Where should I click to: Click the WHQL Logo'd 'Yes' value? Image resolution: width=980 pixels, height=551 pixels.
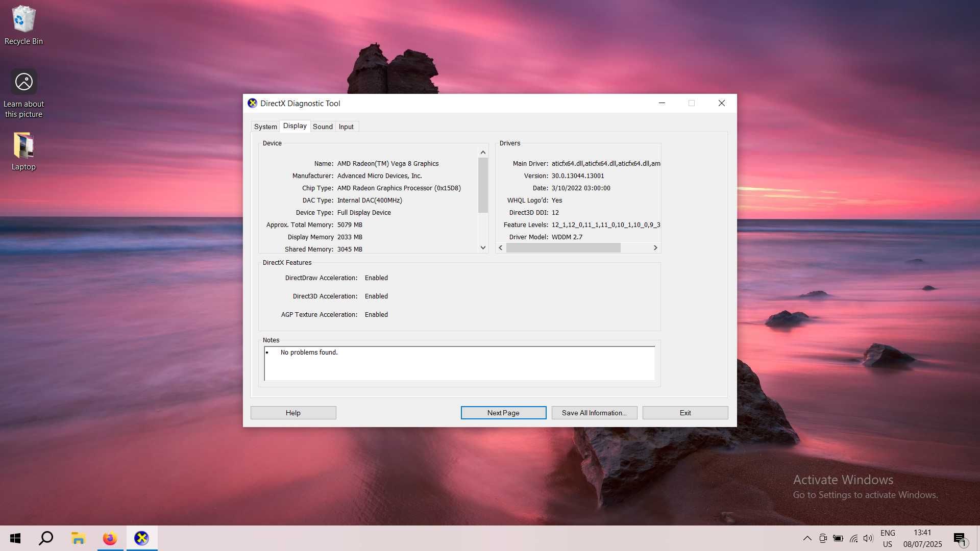(557, 201)
